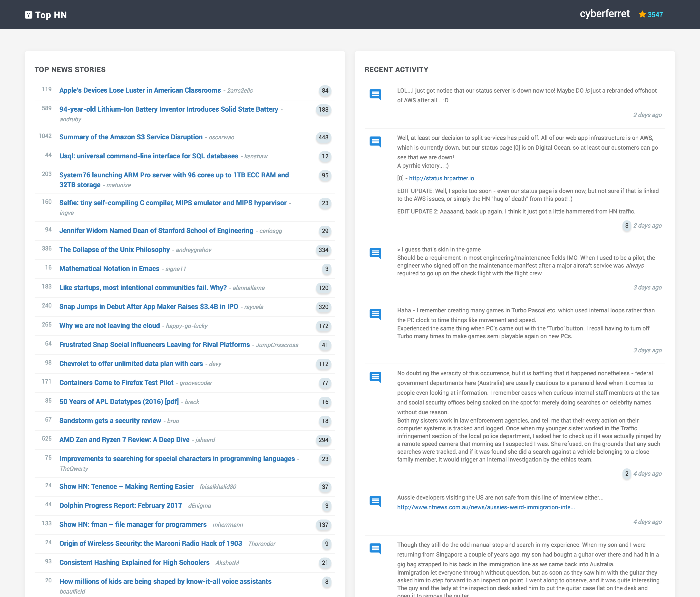Image resolution: width=700 pixels, height=597 pixels.
Task: Click the Y Combinator logo icon
Action: 28,15
